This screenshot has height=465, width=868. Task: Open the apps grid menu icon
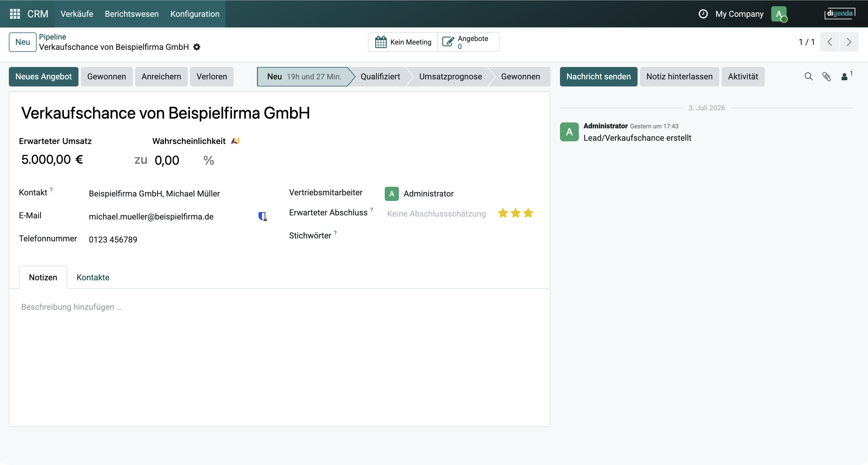point(15,14)
